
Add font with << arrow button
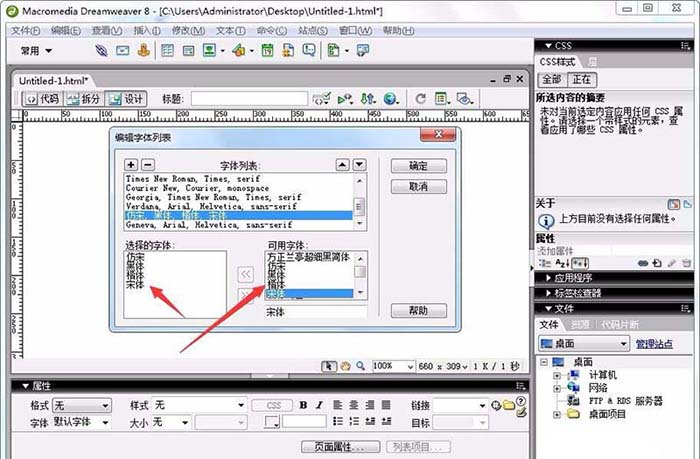pyautogui.click(x=246, y=274)
